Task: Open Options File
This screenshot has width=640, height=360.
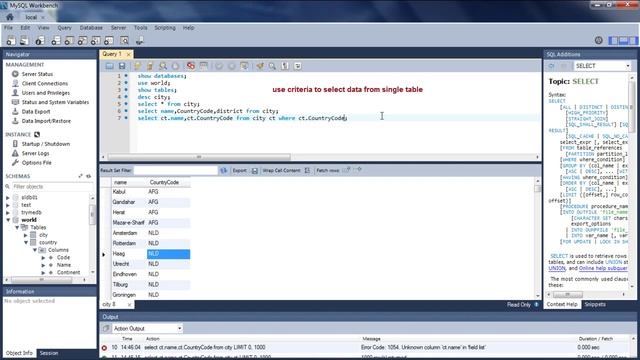Action: (x=37, y=162)
